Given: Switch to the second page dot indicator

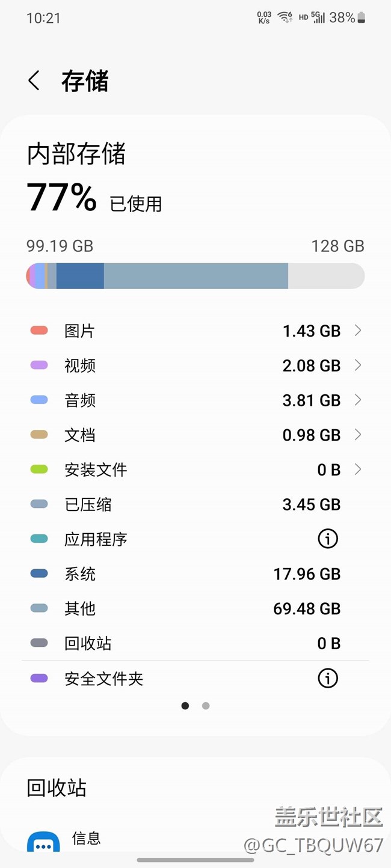Looking at the screenshot, I should (206, 706).
